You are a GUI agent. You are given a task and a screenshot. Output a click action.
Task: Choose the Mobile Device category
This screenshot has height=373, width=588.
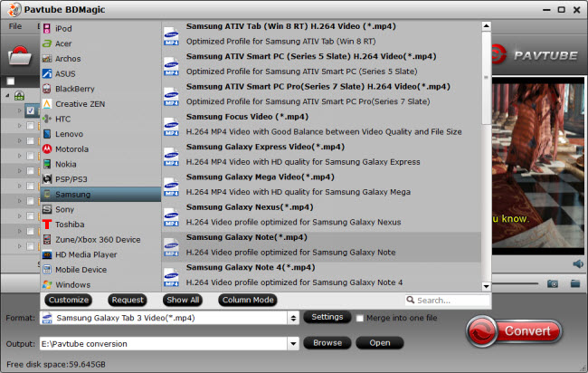click(100, 270)
